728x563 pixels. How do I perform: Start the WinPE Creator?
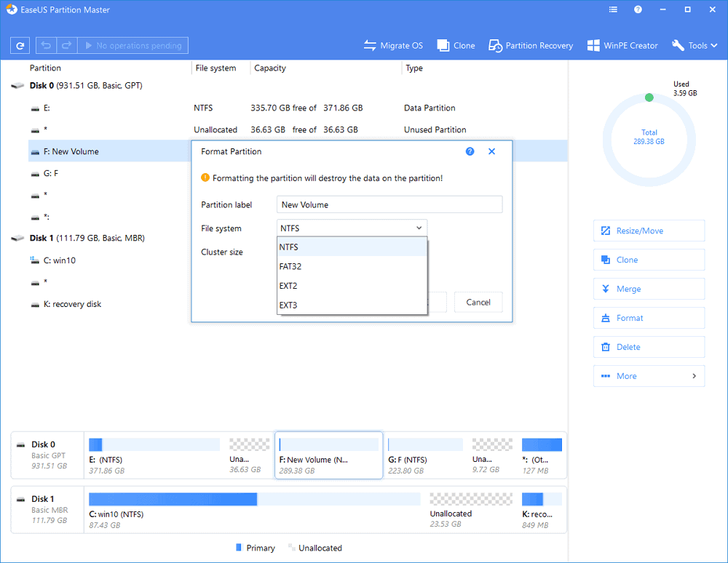pos(622,45)
